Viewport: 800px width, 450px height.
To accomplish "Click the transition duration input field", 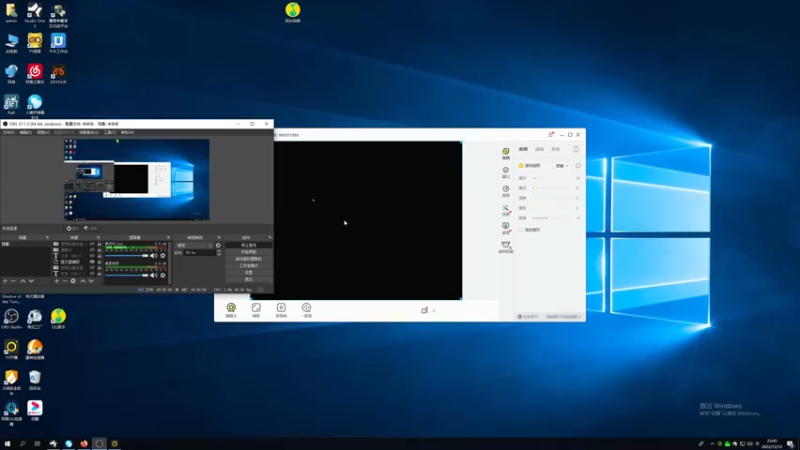I will 199,253.
